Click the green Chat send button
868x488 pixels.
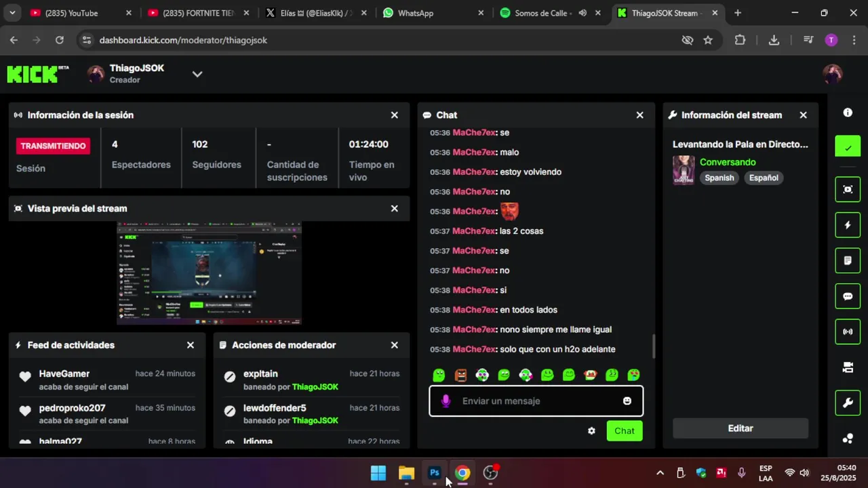pyautogui.click(x=625, y=431)
